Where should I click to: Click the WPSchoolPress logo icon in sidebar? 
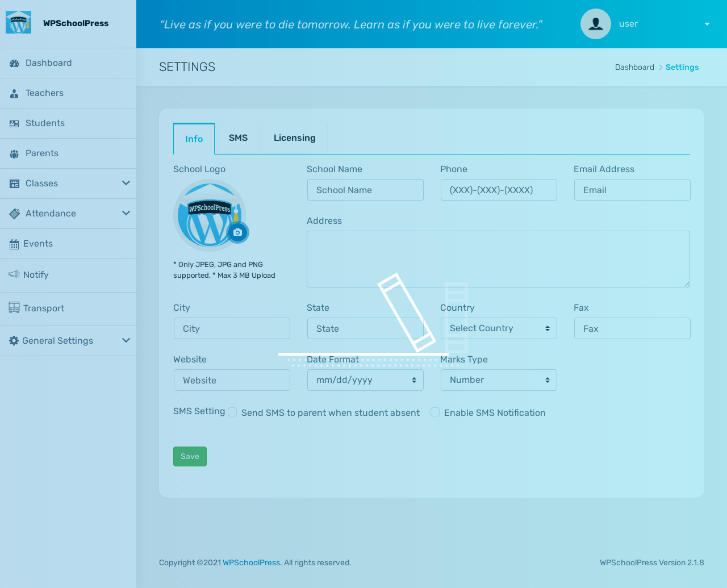point(18,23)
